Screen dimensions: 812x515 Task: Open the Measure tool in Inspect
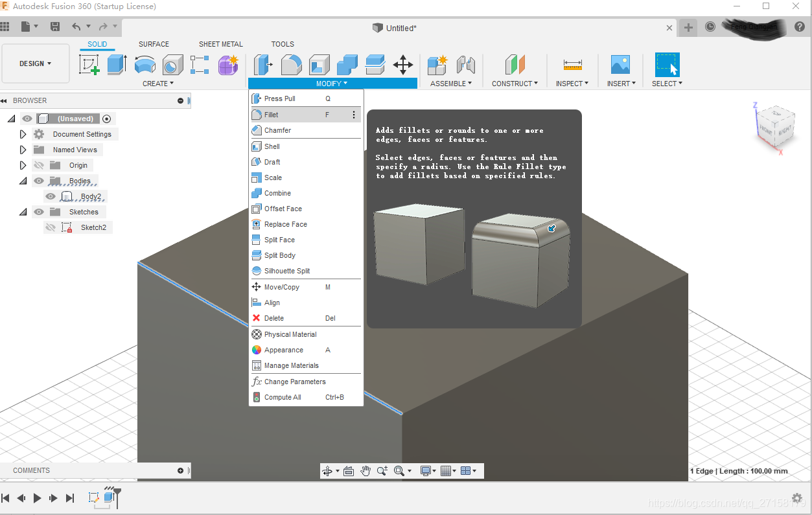click(x=572, y=65)
